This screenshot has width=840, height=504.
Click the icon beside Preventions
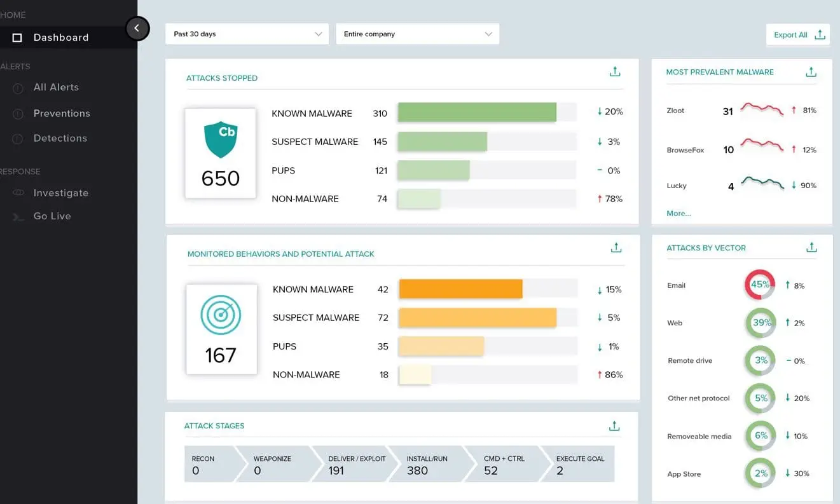(x=18, y=114)
